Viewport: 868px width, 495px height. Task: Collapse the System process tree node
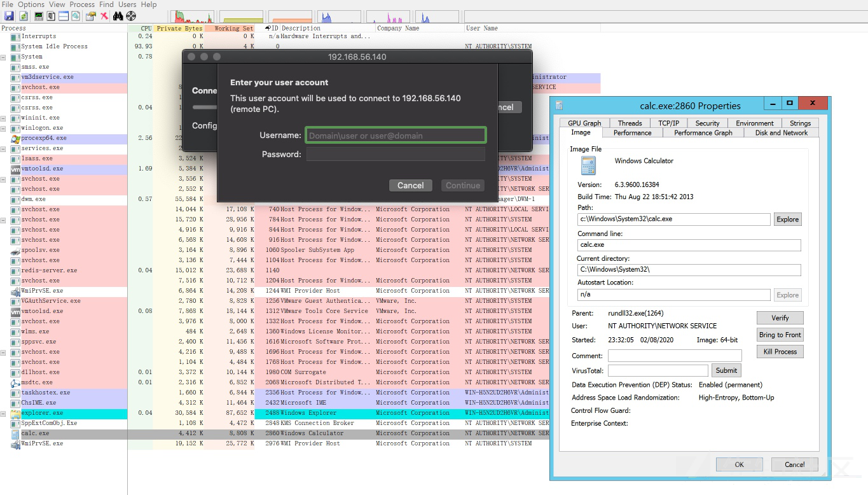click(3, 57)
